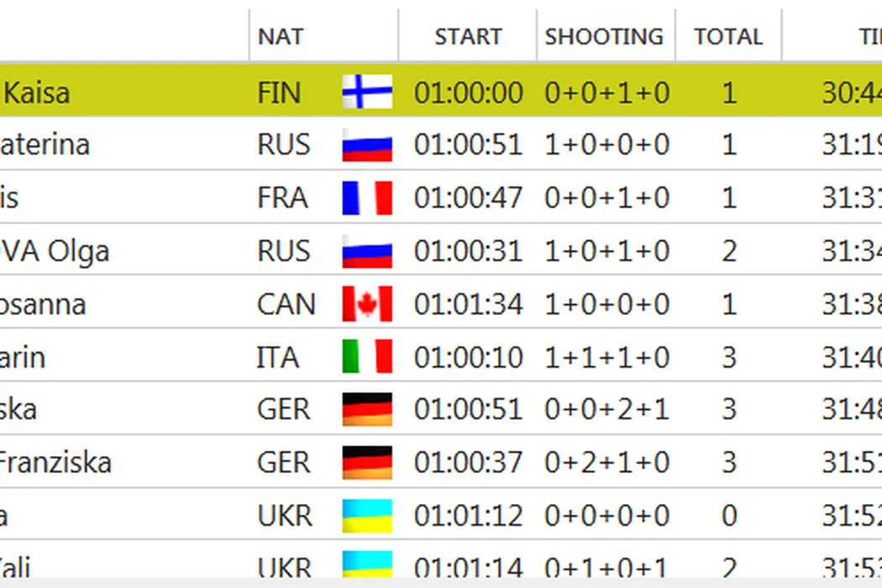Click the CAN nationality code
This screenshot has height=588, width=882.
[286, 303]
